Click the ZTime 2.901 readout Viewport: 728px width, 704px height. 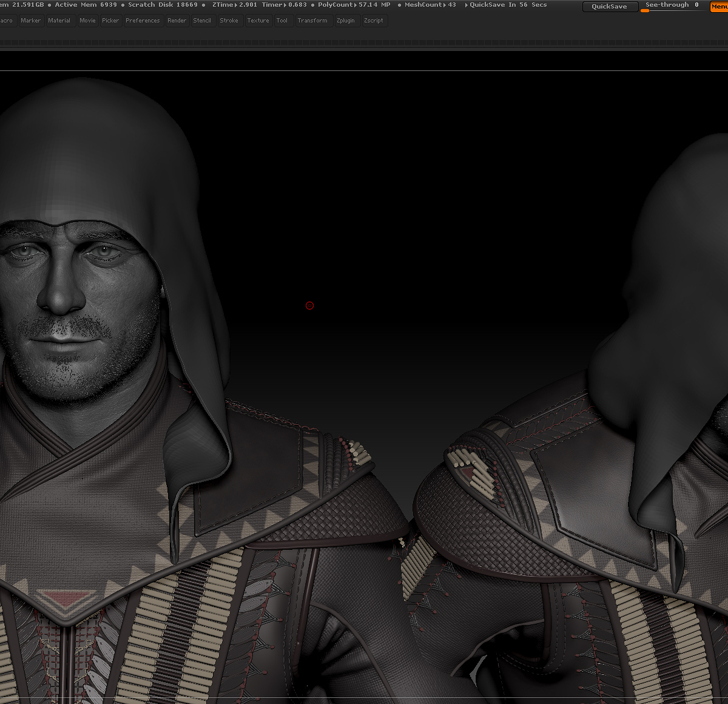pyautogui.click(x=235, y=5)
